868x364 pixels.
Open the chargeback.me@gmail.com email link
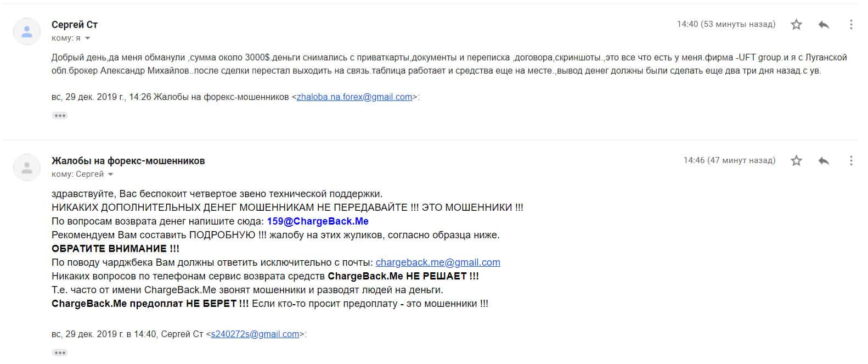tap(438, 262)
